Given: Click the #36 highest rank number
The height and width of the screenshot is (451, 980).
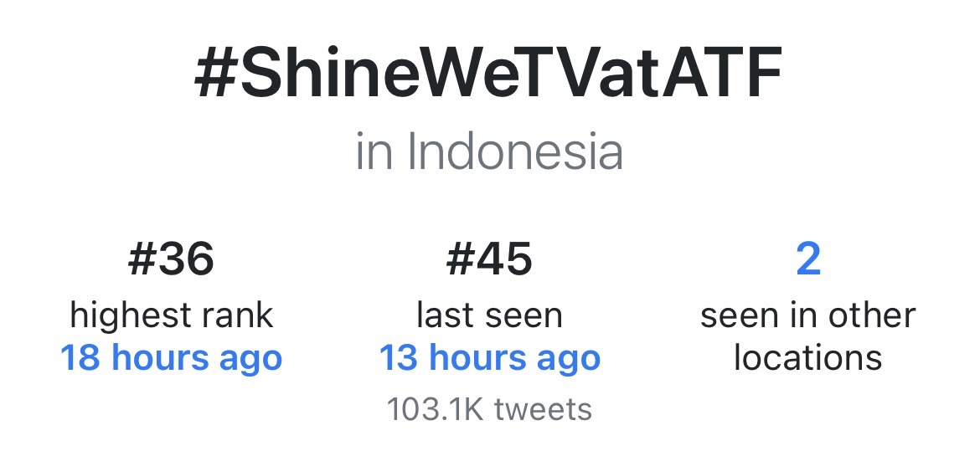Looking at the screenshot, I should tap(171, 259).
